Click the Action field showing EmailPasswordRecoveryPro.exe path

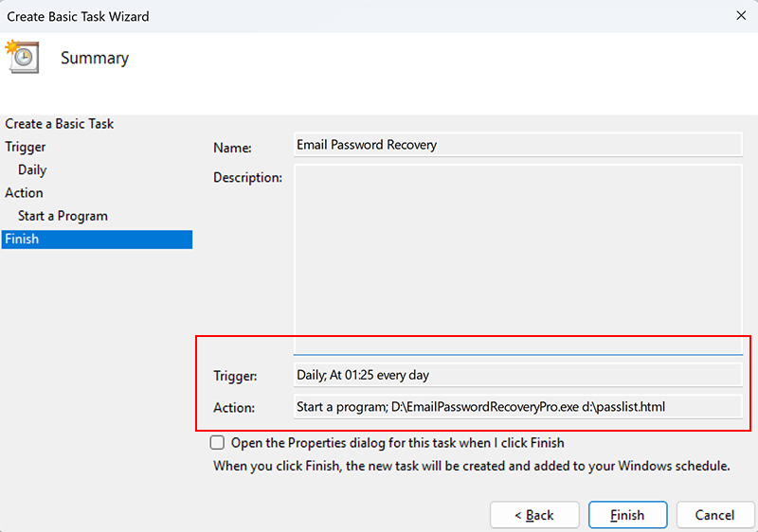click(x=517, y=407)
